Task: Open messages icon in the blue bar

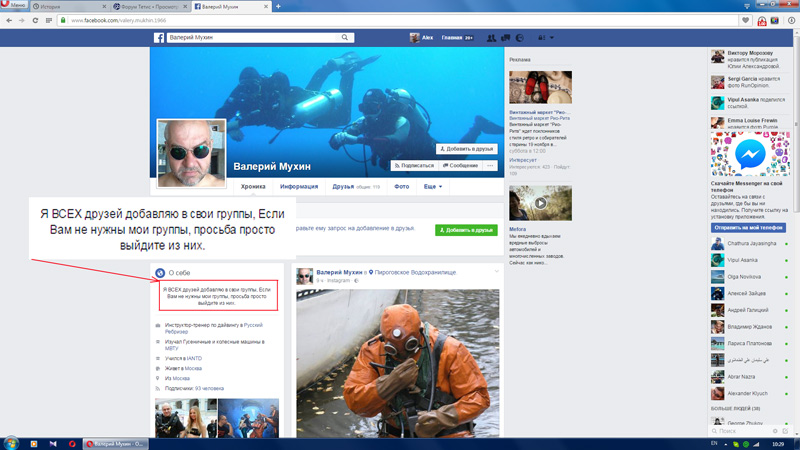Action: tap(506, 38)
